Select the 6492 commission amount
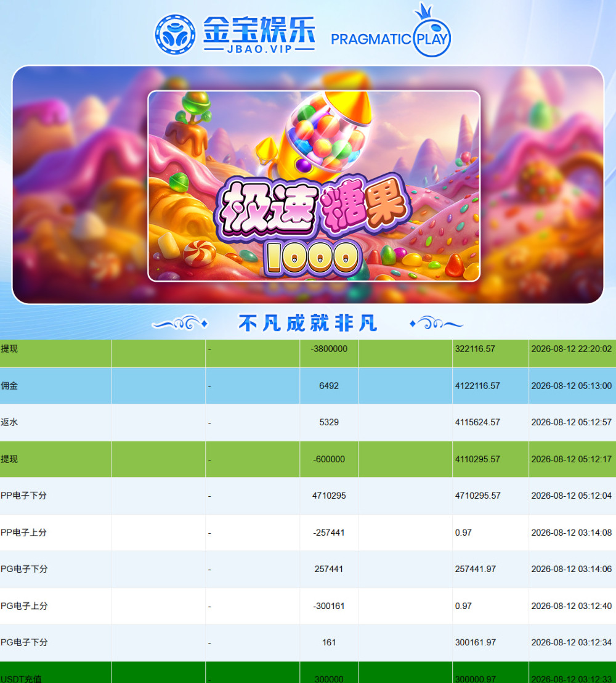This screenshot has height=683, width=616. pos(329,386)
